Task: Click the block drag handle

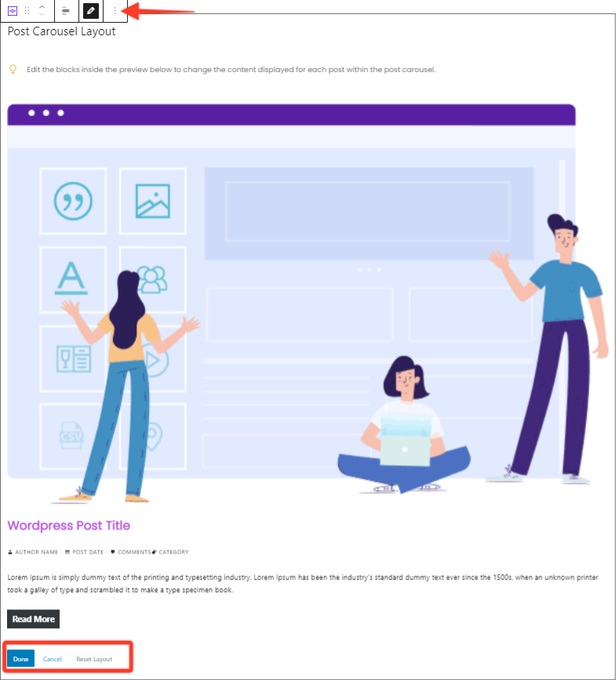Action: [27, 11]
